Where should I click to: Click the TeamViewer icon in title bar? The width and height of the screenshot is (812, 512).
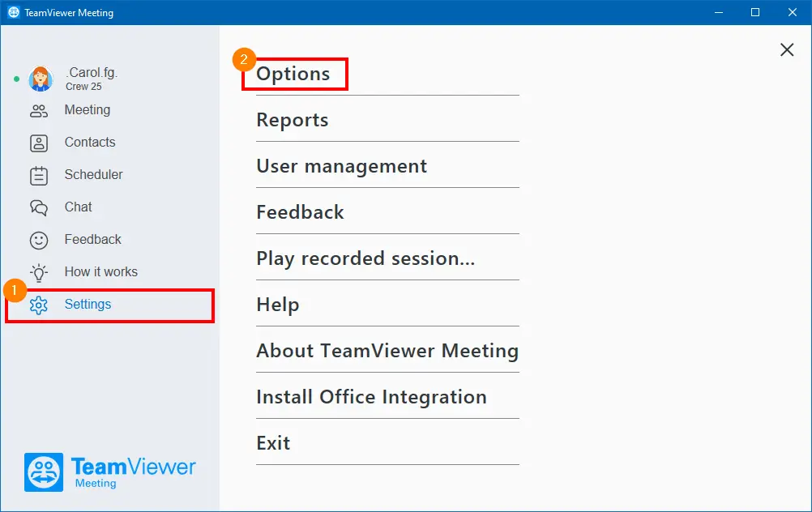coord(14,12)
